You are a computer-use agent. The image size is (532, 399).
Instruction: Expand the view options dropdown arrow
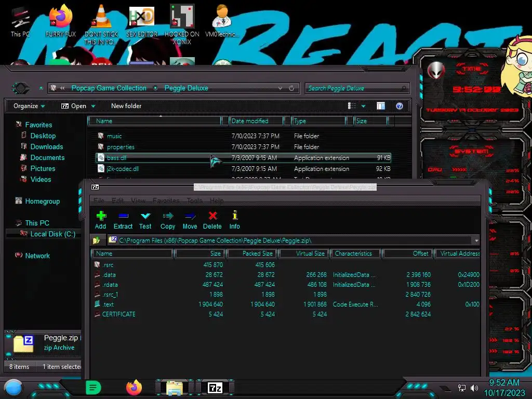[x=363, y=106]
